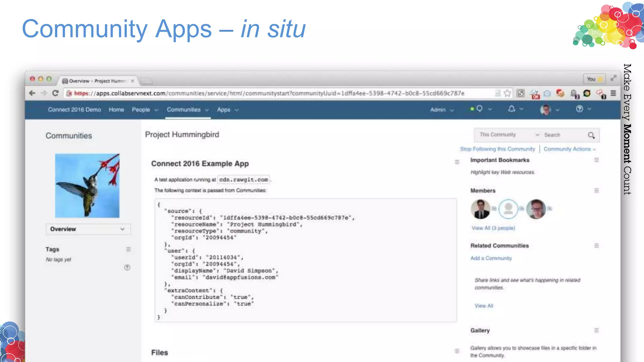Open the help question mark icon
The width and height of the screenshot is (644, 362).
point(579,109)
